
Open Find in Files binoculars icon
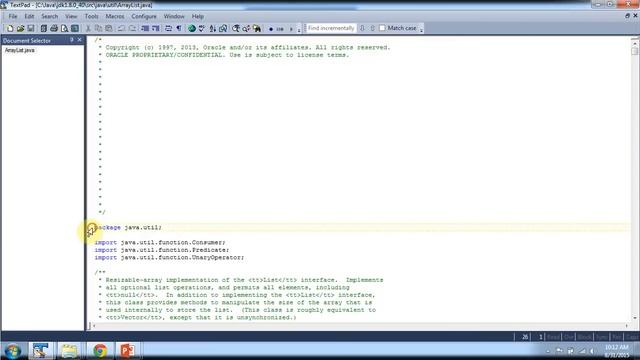coord(257,29)
